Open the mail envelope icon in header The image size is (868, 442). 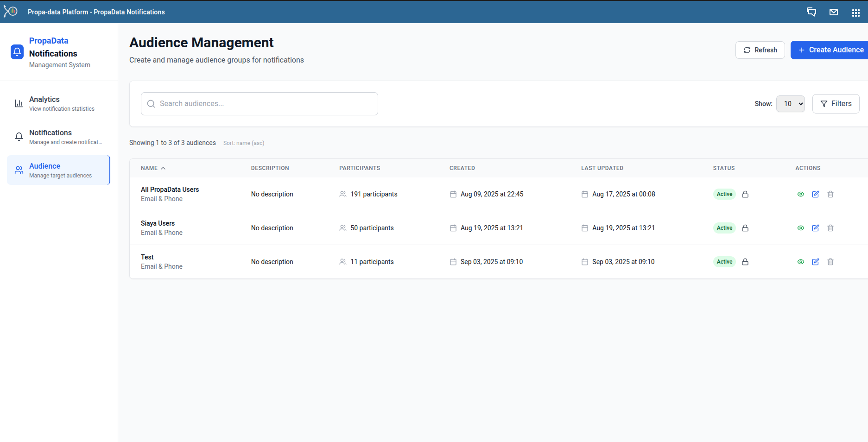tap(833, 12)
